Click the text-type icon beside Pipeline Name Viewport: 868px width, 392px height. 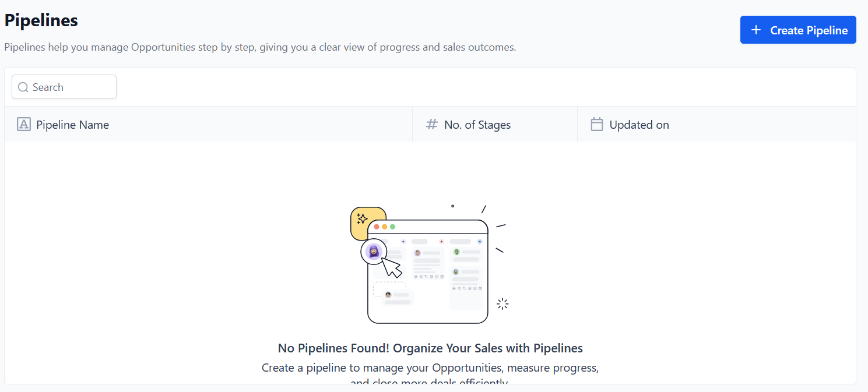pyautogui.click(x=23, y=124)
